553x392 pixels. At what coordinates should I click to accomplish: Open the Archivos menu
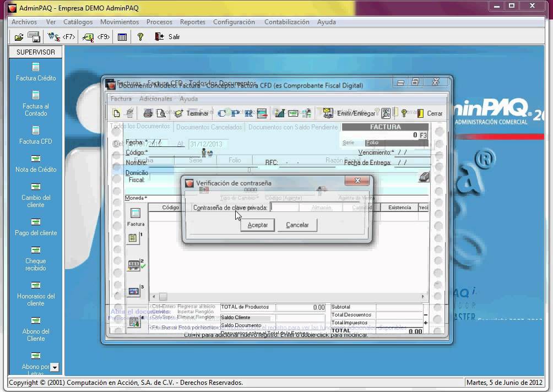24,22
